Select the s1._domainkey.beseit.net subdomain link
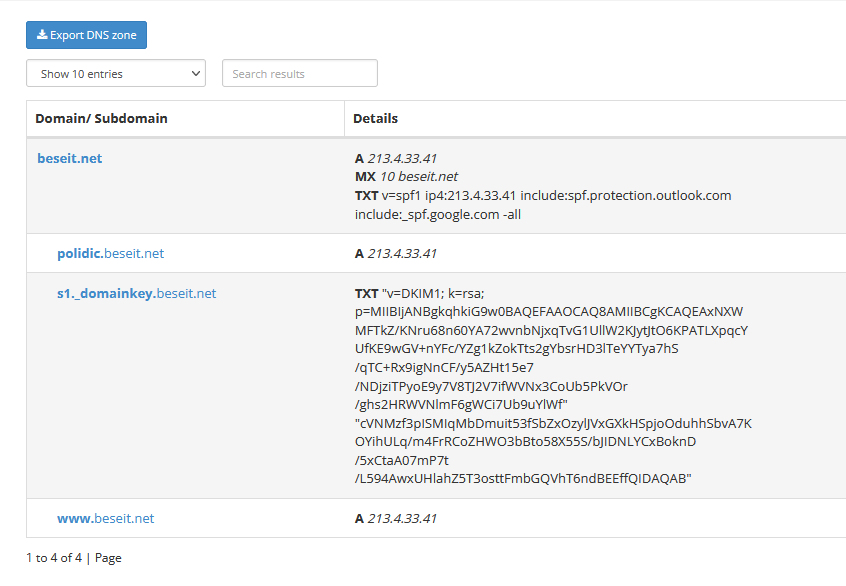The image size is (846, 586). click(x=136, y=293)
